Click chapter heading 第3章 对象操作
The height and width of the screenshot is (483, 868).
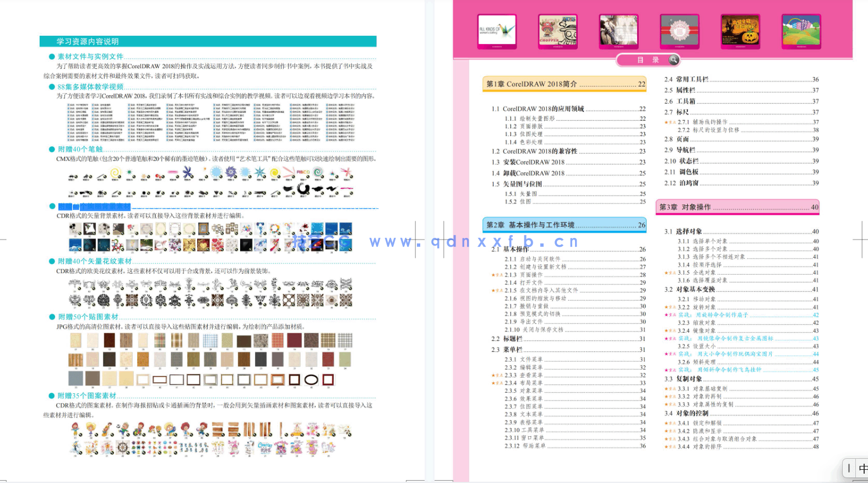point(737,207)
